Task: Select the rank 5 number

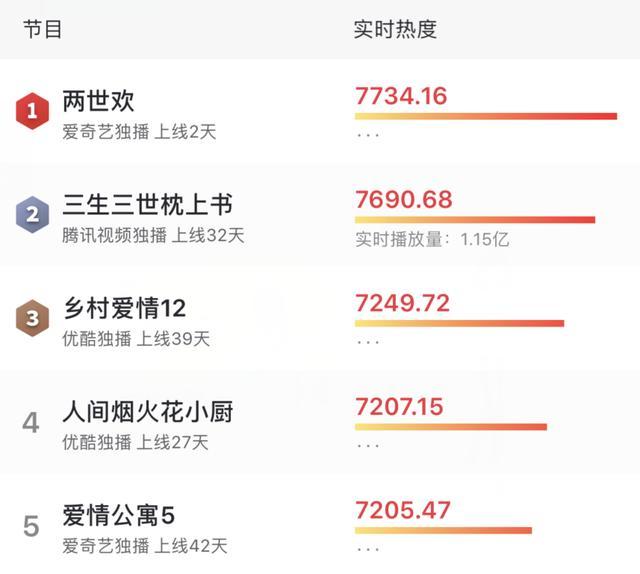Action: click(x=31, y=526)
